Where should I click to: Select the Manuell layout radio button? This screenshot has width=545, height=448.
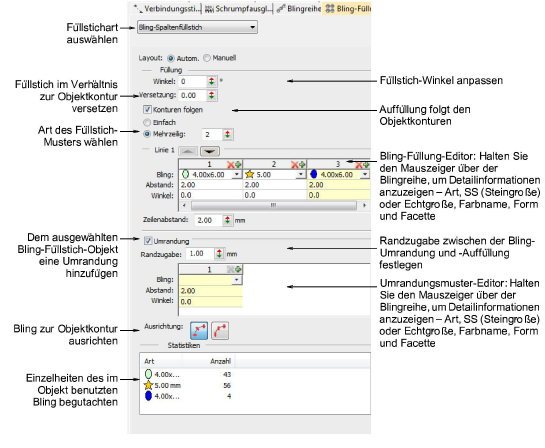pos(207,58)
